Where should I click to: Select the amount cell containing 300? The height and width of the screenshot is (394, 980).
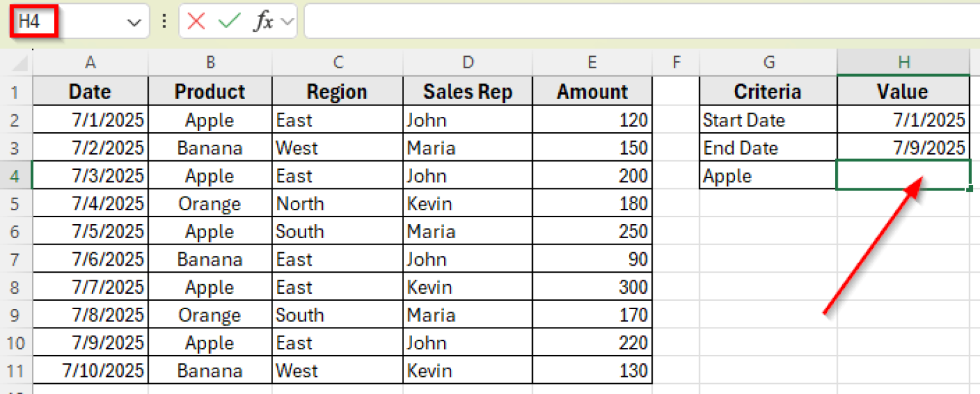pos(592,287)
